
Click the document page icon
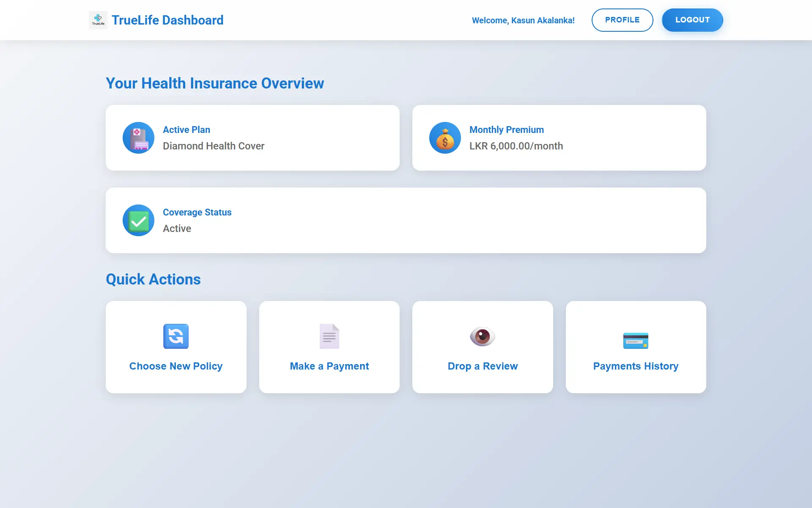329,337
